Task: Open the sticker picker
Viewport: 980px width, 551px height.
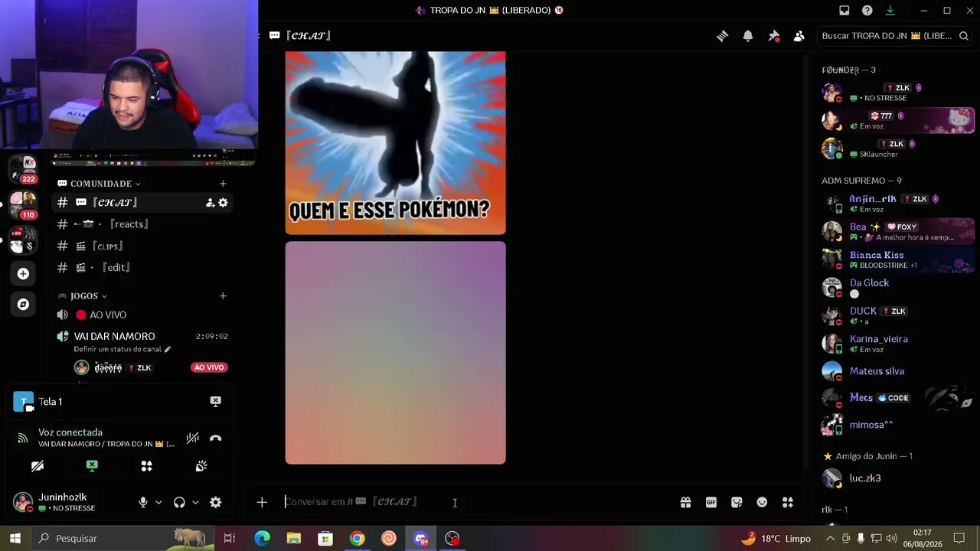Action: tap(737, 503)
